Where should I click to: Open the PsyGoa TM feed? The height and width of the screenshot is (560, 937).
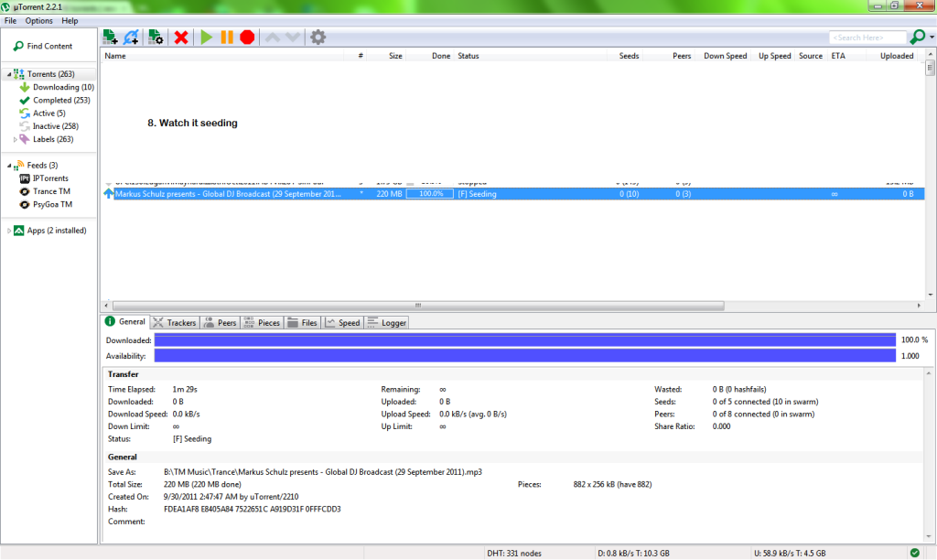(52, 204)
